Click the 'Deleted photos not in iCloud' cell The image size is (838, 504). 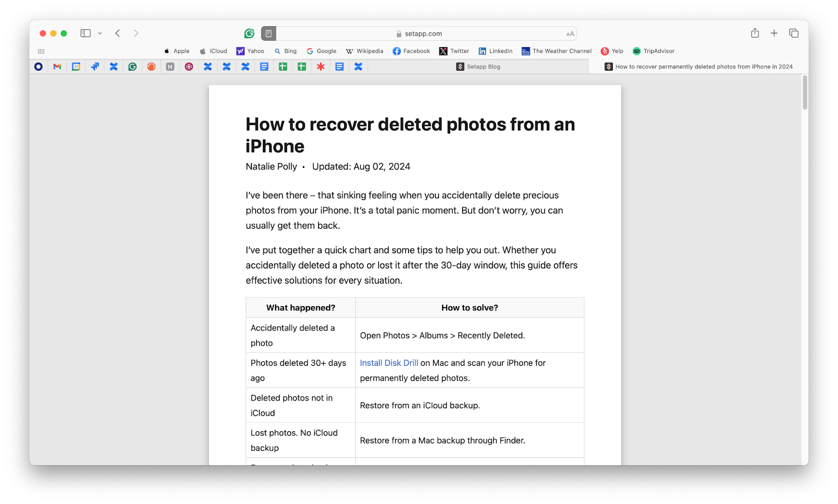click(301, 405)
